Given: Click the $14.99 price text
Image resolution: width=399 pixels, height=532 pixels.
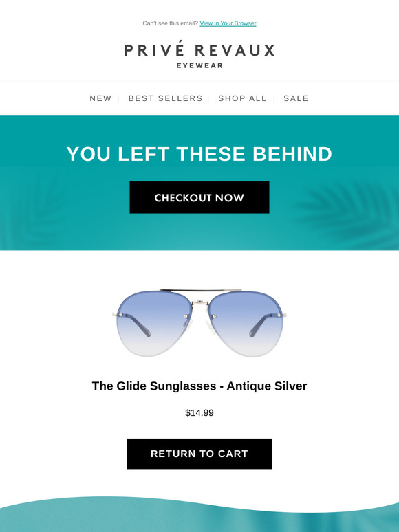Looking at the screenshot, I should tap(199, 413).
